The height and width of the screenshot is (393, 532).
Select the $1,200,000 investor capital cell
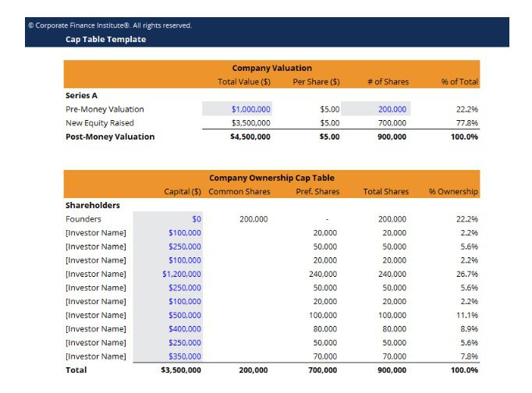tap(182, 274)
